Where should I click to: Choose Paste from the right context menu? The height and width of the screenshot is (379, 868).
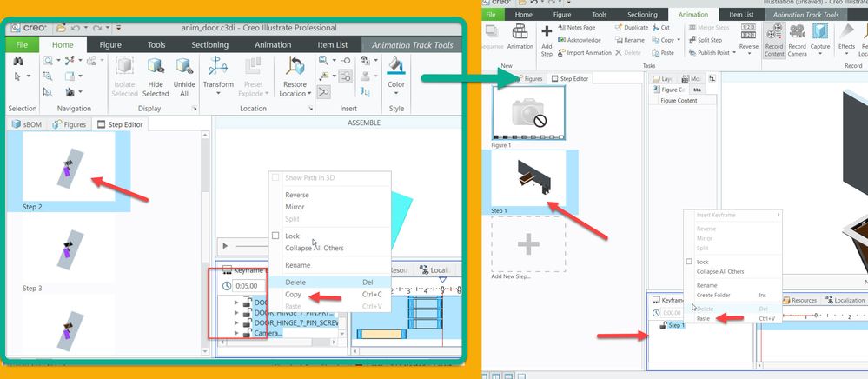703,319
